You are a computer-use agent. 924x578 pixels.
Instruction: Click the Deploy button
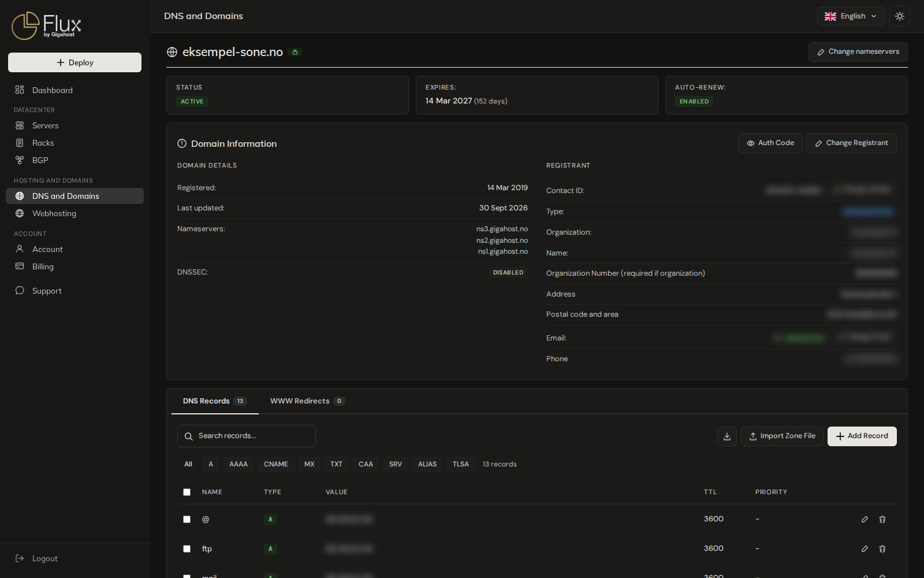74,62
